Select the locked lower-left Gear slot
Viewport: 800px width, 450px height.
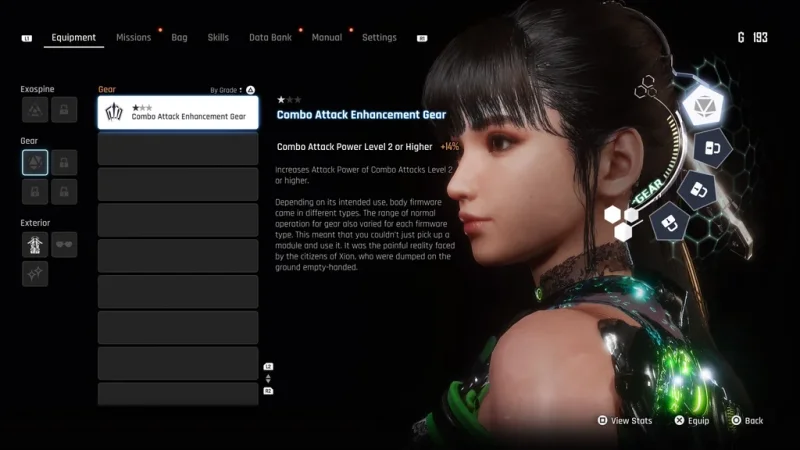(35, 192)
